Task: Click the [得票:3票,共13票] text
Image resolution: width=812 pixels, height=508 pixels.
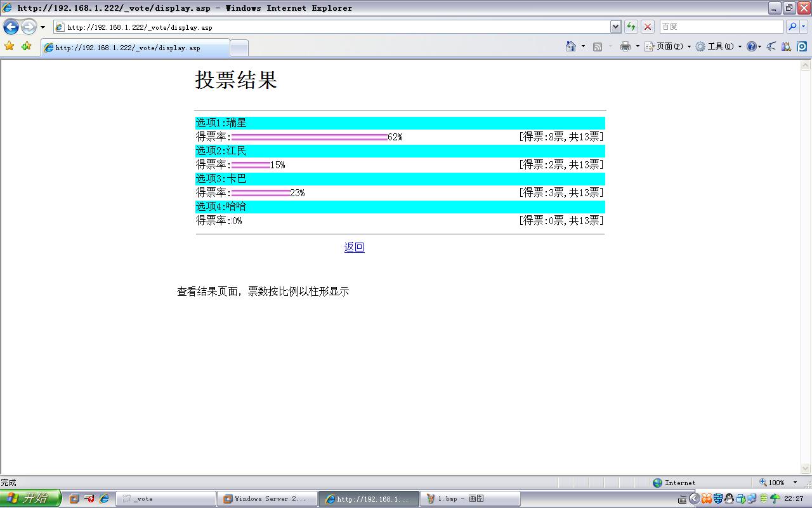Action: click(x=561, y=192)
